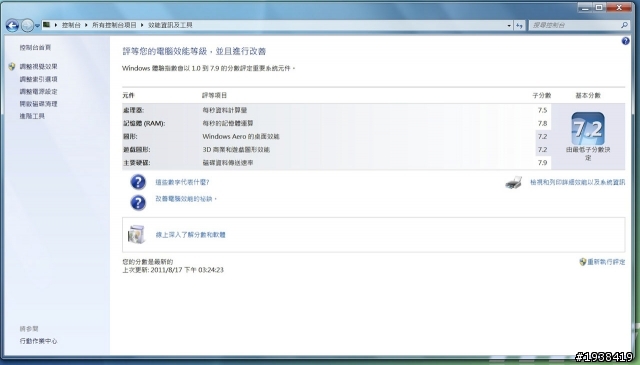Viewport: 640px width, 365px height.
Task: Open the recent pages dropdown arrow
Action: tap(37, 26)
